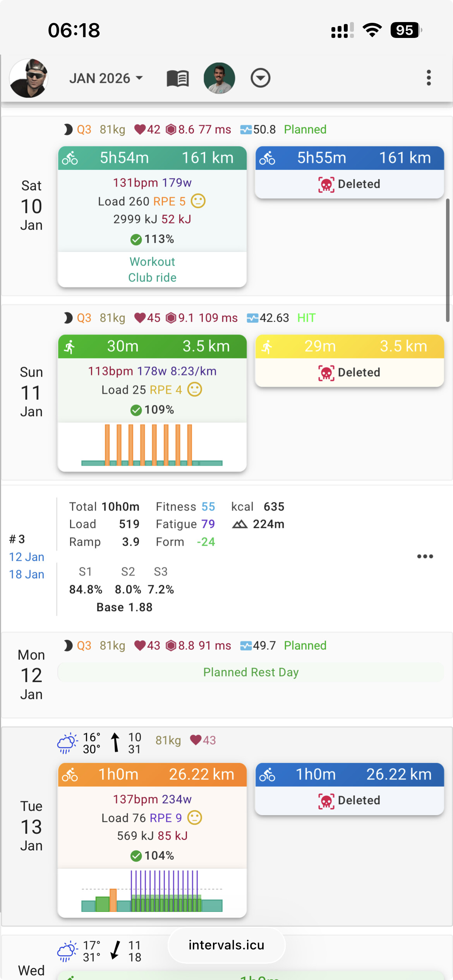453x980 pixels.
Task: Open the JAN 2026 month dropdown
Action: point(106,79)
